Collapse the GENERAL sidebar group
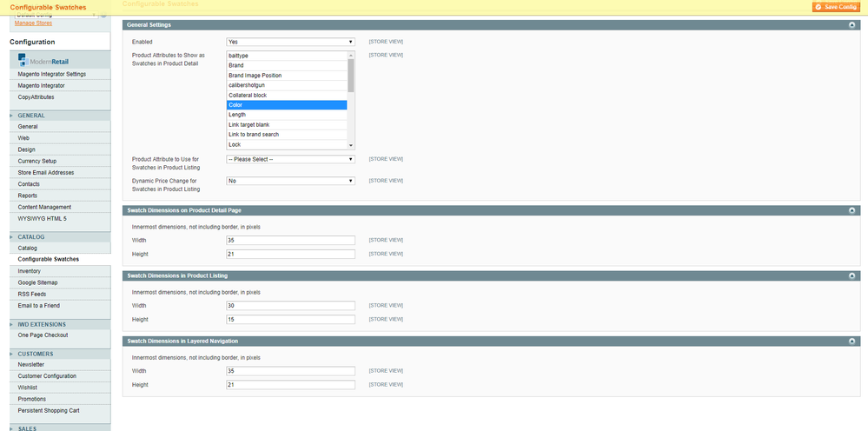This screenshot has width=868, height=431. pyautogui.click(x=12, y=116)
